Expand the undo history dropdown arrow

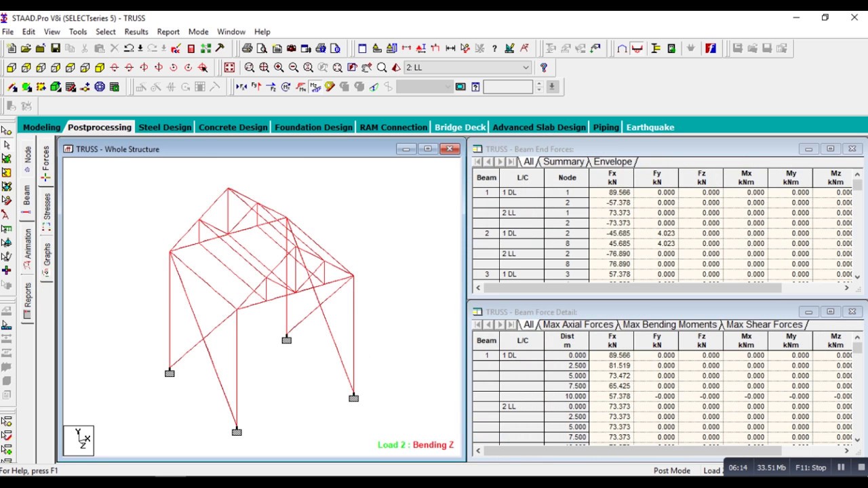click(140, 48)
